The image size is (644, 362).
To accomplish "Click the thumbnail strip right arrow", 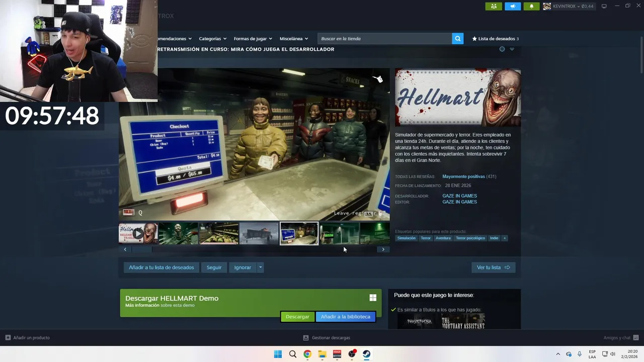I will coord(383,249).
